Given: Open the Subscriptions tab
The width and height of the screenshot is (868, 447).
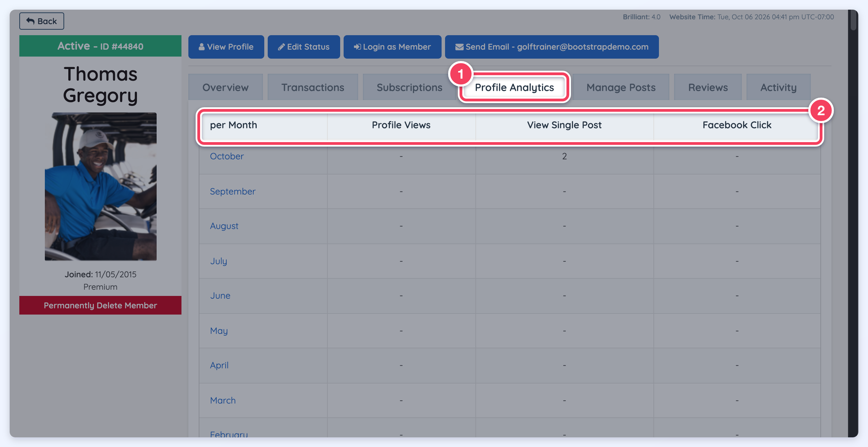Looking at the screenshot, I should point(409,87).
